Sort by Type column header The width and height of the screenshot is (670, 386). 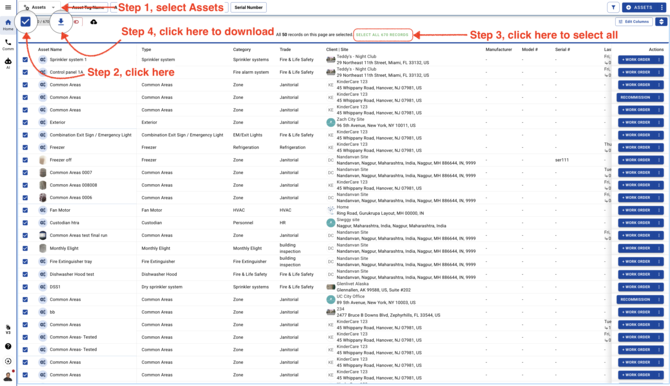[146, 50]
